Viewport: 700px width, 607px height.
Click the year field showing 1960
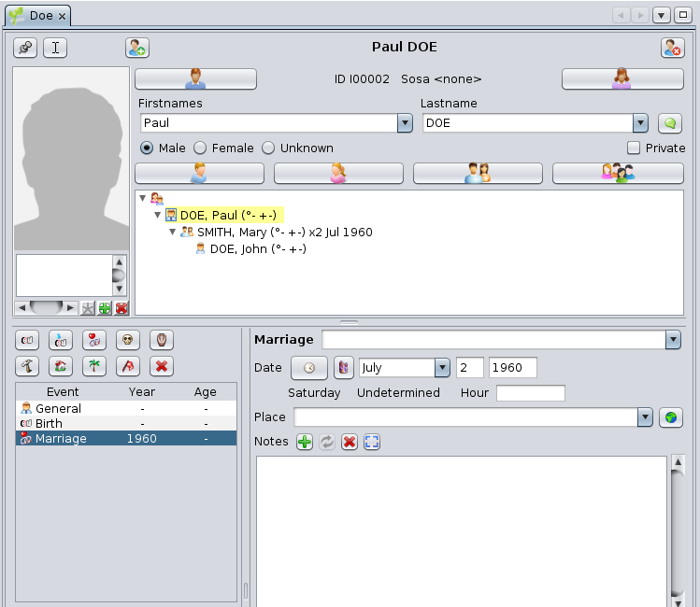pos(512,368)
